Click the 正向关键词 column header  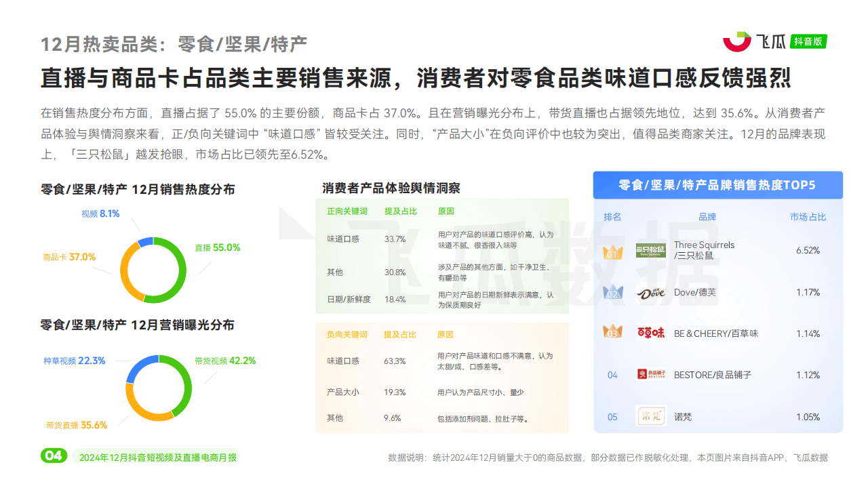click(347, 211)
